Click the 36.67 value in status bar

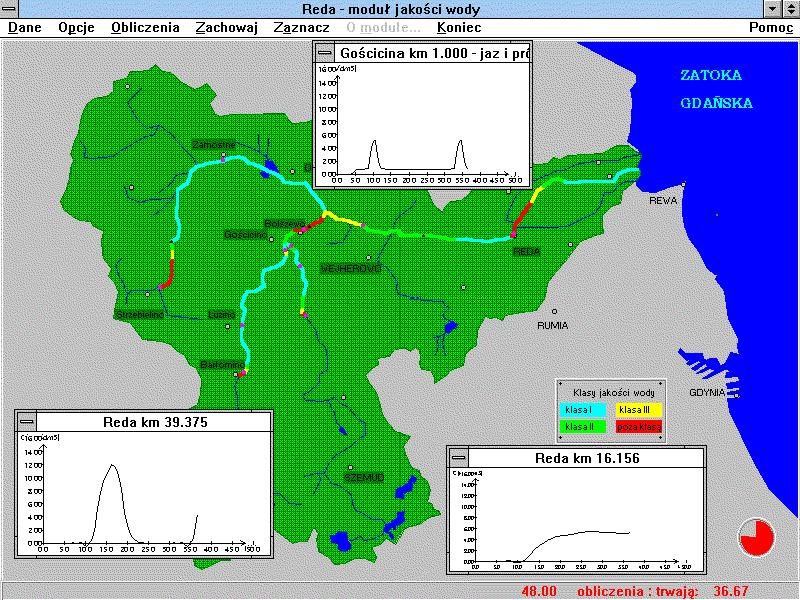click(731, 591)
